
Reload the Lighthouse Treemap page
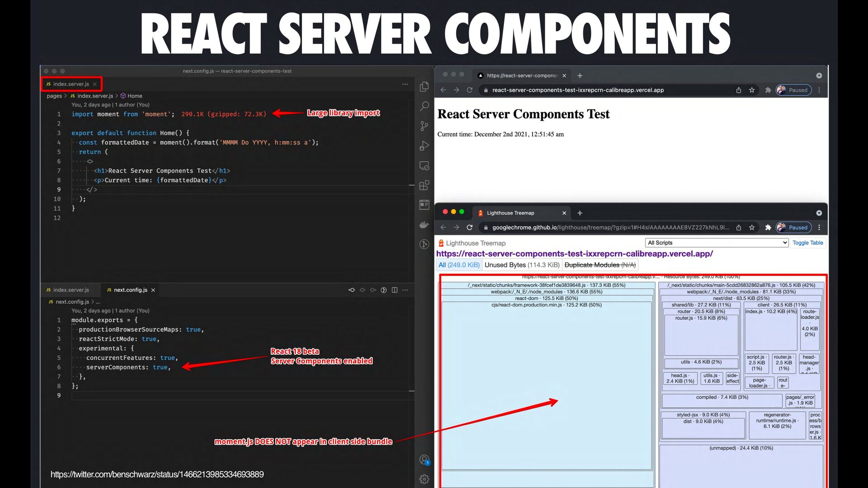[469, 227]
